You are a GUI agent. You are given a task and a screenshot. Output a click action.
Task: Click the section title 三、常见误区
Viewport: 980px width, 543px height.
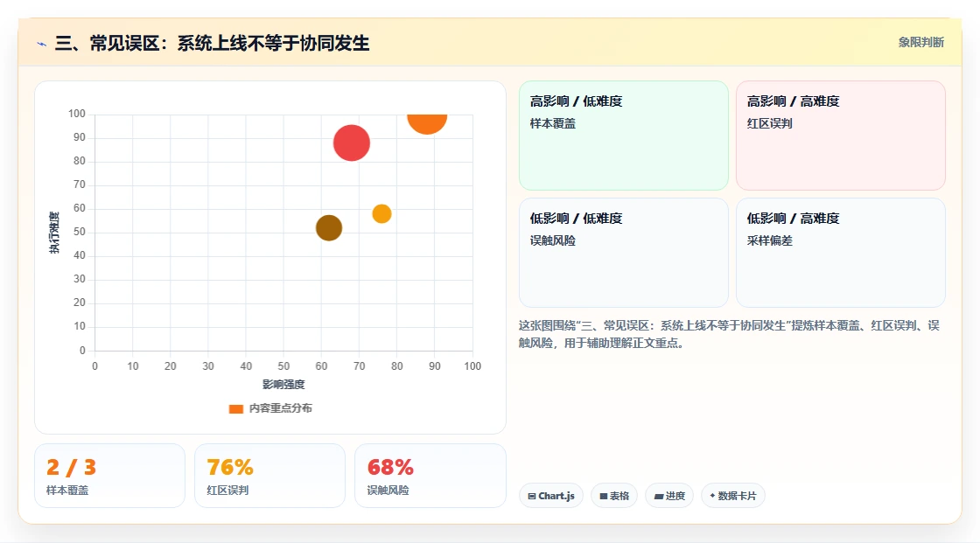click(213, 43)
